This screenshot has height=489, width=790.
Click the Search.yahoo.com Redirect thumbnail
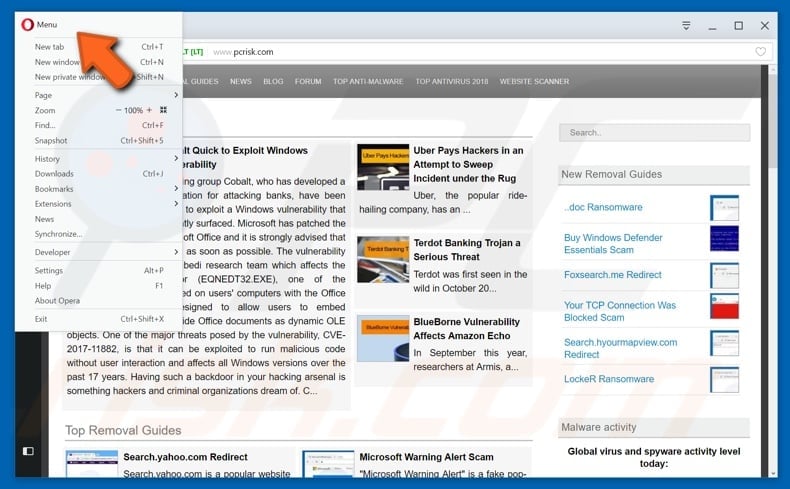(x=92, y=464)
